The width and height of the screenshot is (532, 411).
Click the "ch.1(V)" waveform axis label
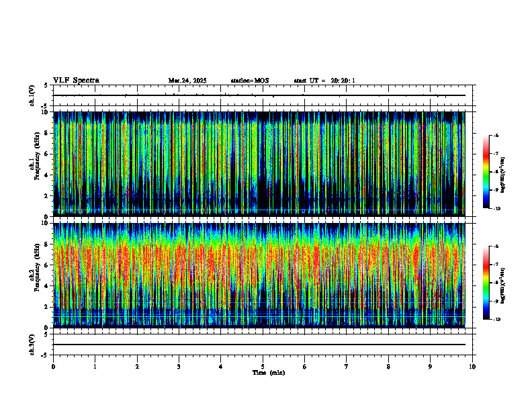[x=32, y=95]
